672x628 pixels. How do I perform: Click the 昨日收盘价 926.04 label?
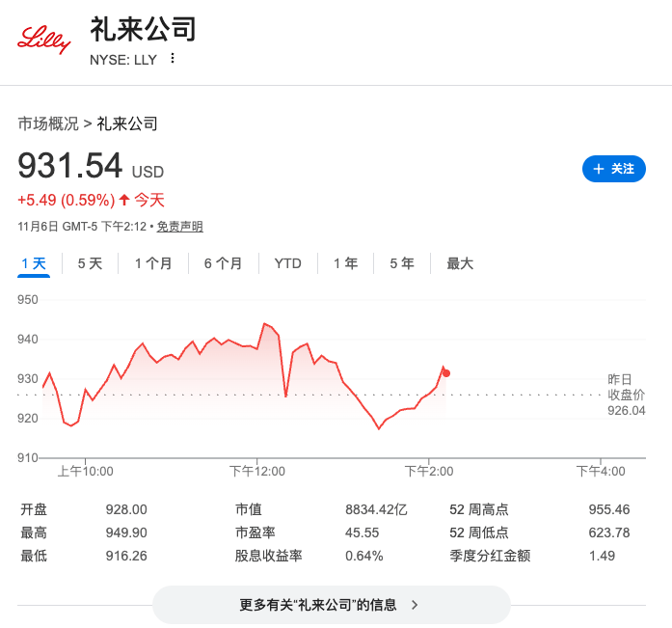[626, 395]
